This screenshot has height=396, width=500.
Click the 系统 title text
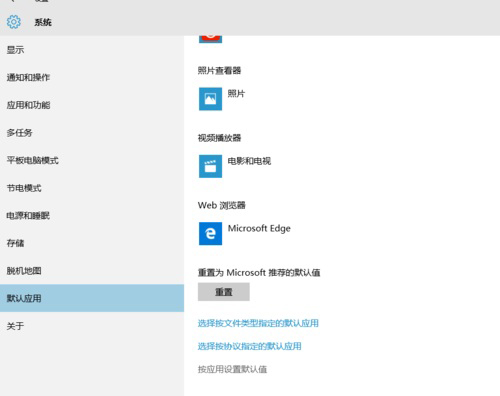(43, 22)
